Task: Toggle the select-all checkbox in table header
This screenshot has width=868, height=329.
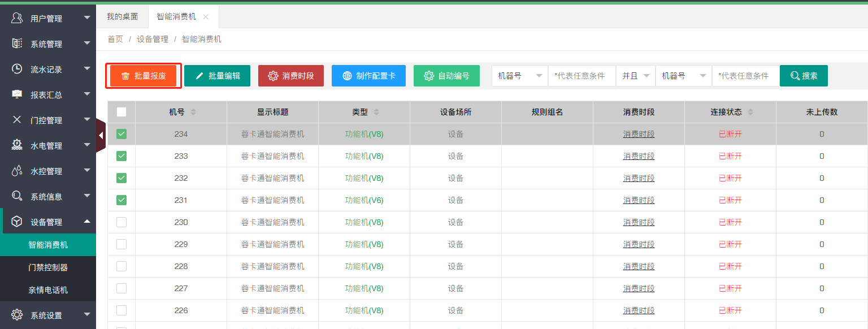Action: (x=121, y=112)
